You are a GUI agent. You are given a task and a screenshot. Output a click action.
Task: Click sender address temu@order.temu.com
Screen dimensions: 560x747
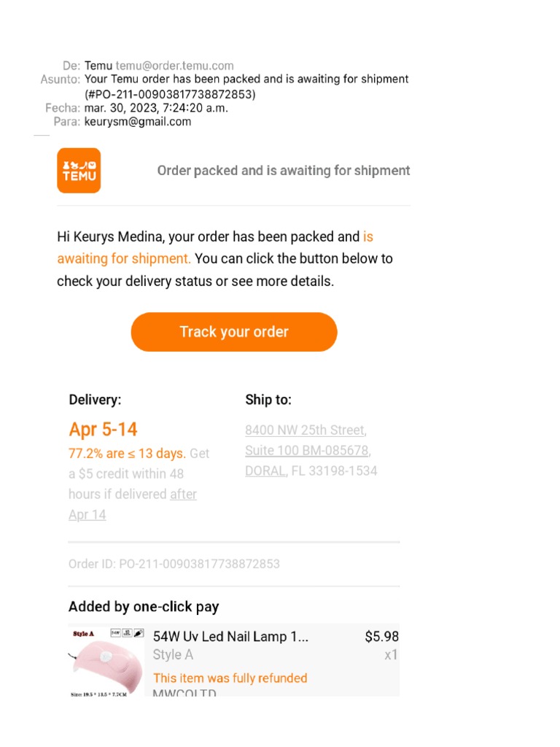[x=174, y=66]
